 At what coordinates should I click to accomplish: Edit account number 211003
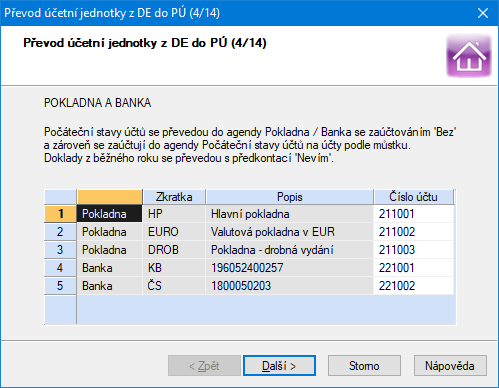click(x=414, y=250)
